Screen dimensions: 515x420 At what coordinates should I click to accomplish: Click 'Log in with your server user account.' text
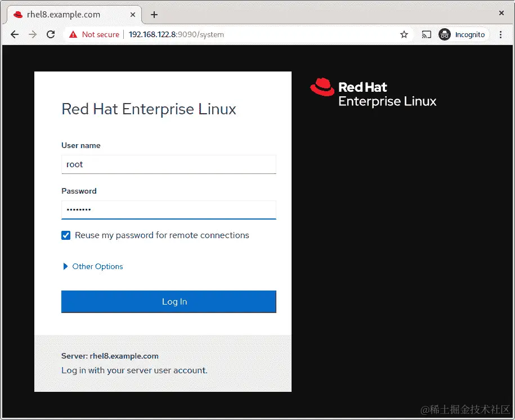point(135,370)
